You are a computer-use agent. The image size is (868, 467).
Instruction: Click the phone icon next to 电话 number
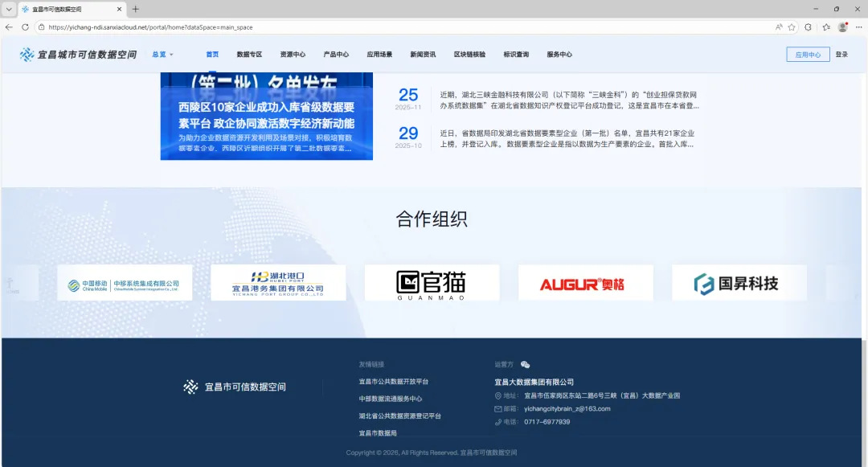click(500, 421)
